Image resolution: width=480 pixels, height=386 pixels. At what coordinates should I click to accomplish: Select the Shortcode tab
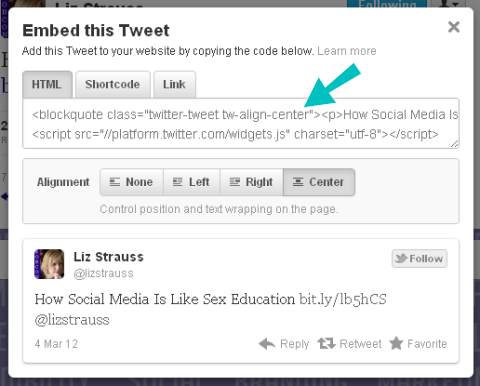coord(113,84)
